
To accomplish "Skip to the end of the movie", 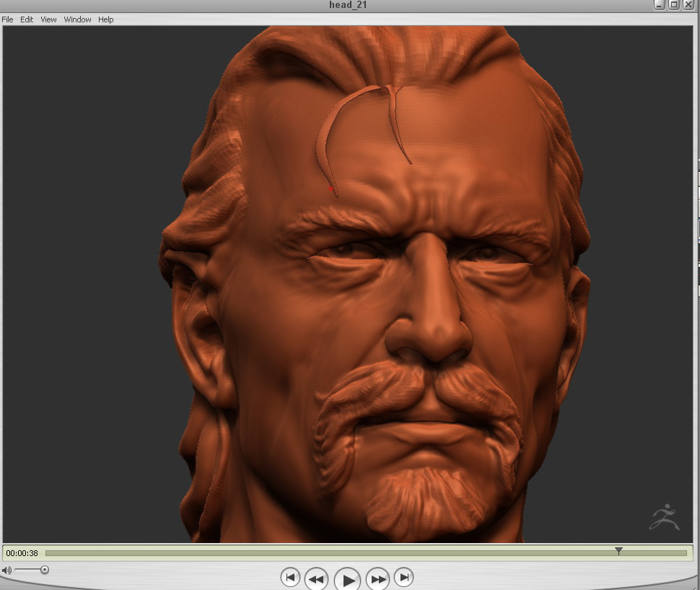I will click(x=405, y=578).
